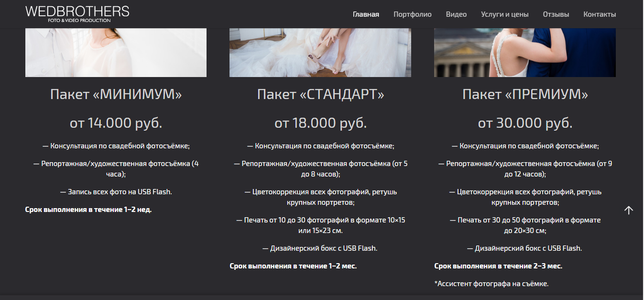Select the Пакет «СТАНДАРТ» heading
644x300 pixels.
click(320, 94)
